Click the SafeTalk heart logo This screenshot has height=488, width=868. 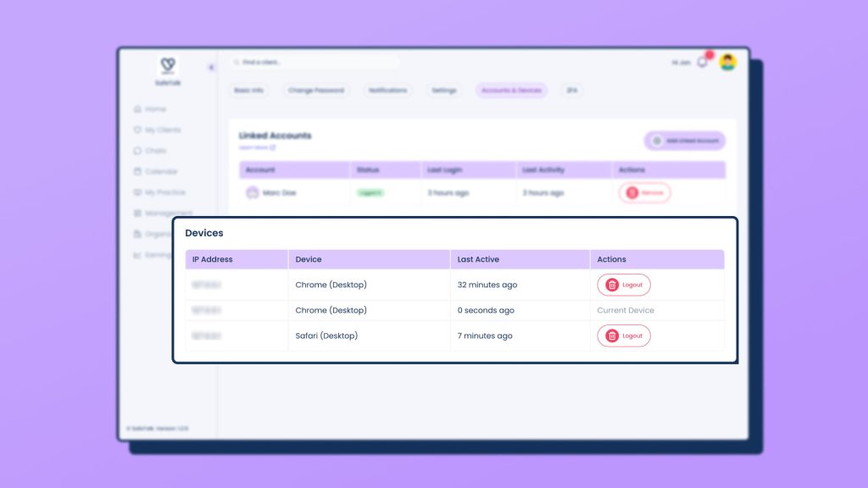(x=168, y=66)
